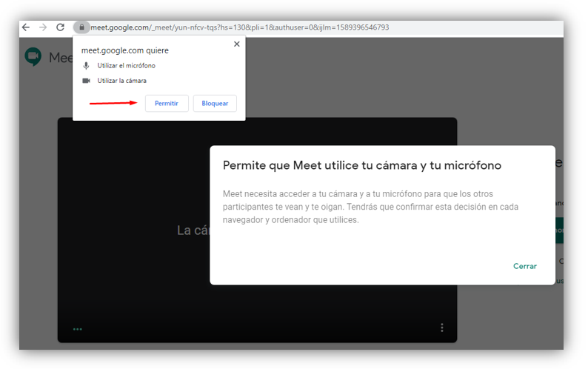Click 'Utilizar el micrófono' text
Screen dimensions: 588x369
[x=127, y=66]
